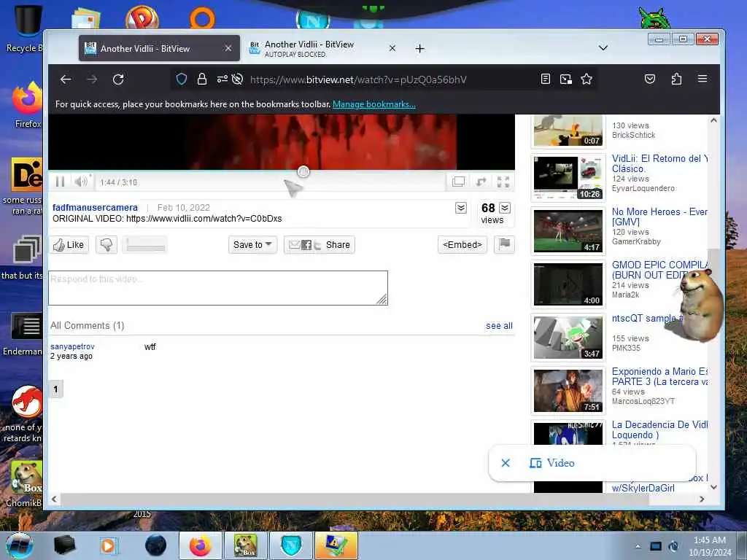Open the 0:07 BrickSchtick video thumbnail
This screenshot has height=560, width=747.
coord(568,131)
